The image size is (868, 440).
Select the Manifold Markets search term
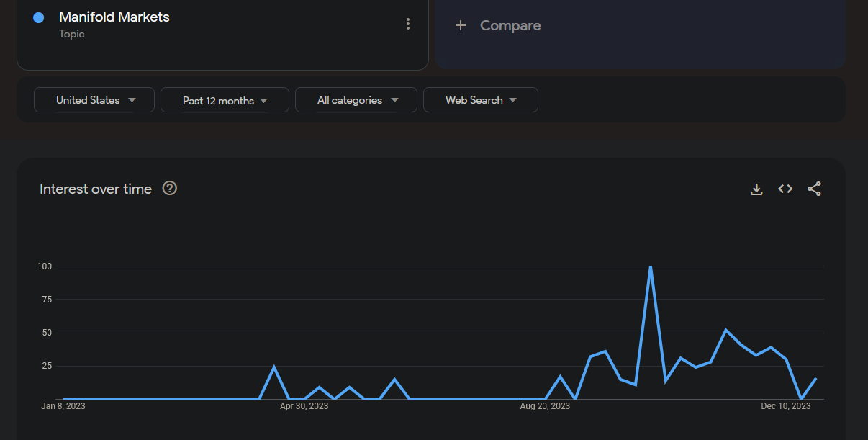coord(114,17)
